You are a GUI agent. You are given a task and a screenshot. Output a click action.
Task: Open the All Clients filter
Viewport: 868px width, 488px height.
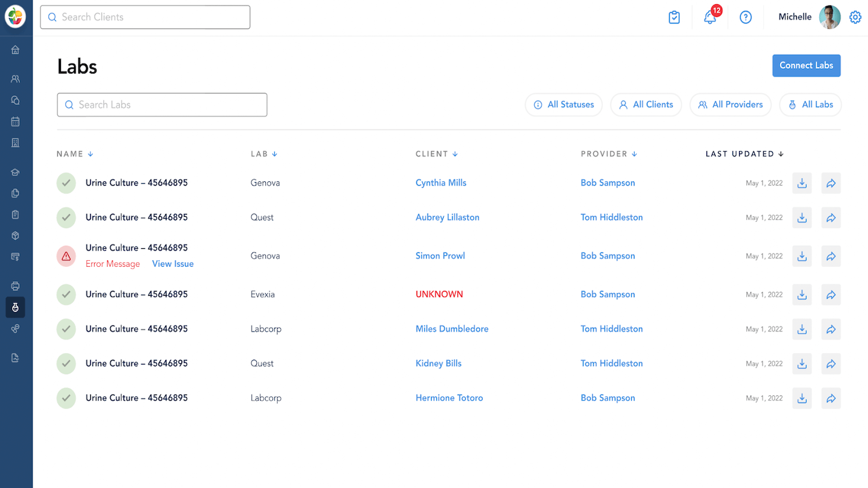(646, 105)
